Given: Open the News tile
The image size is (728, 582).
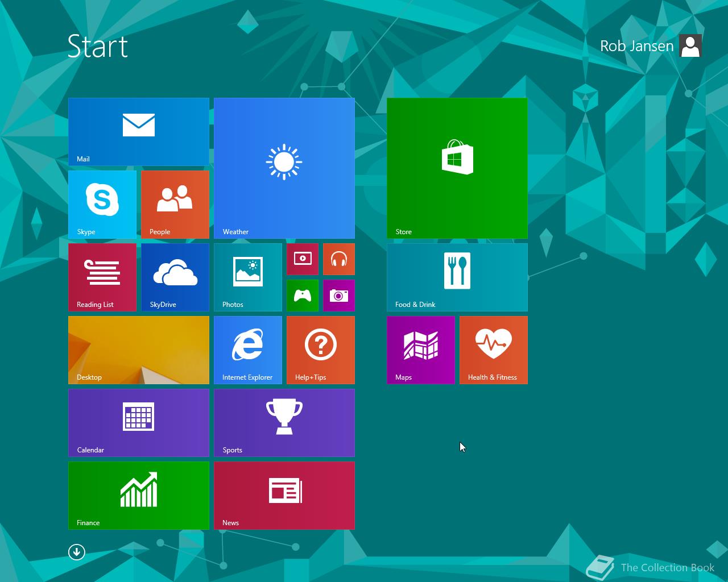Looking at the screenshot, I should (284, 496).
